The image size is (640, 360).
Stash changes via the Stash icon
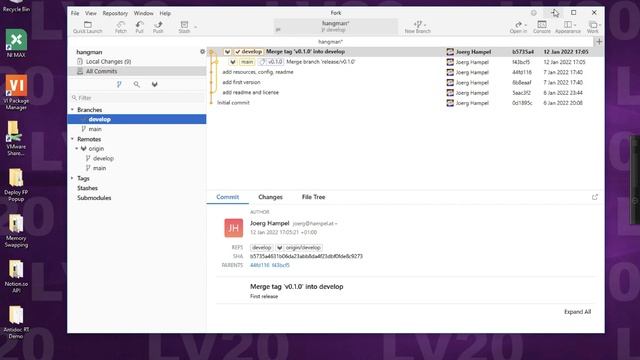tap(184, 27)
